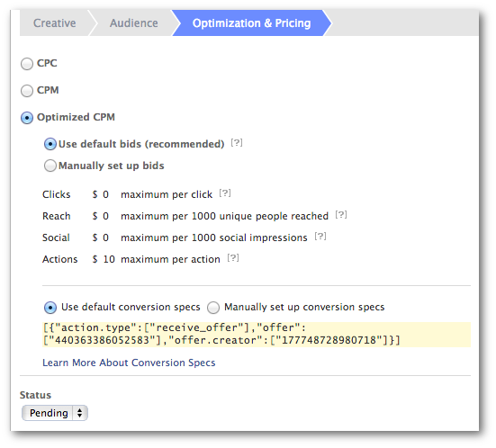Screen dimensions: 496x448
Task: Click the Actions row label
Action: 60,259
